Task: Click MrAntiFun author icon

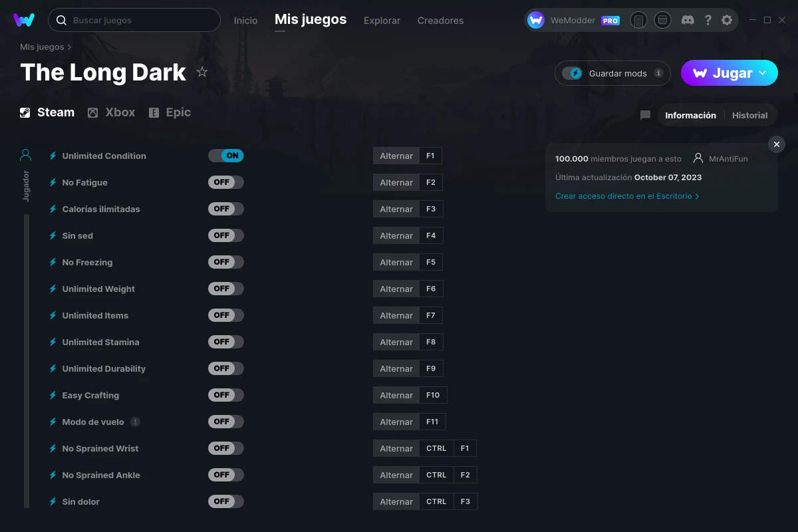Action: click(698, 158)
